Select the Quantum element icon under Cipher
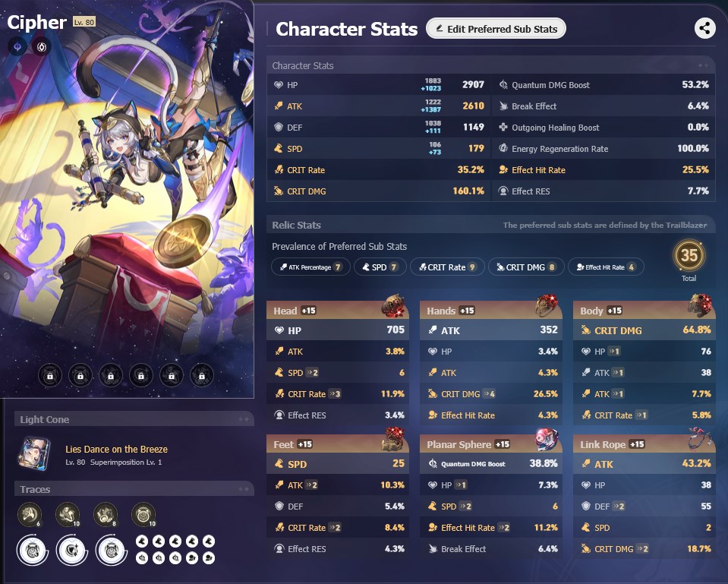This screenshot has height=584, width=728. point(17,46)
